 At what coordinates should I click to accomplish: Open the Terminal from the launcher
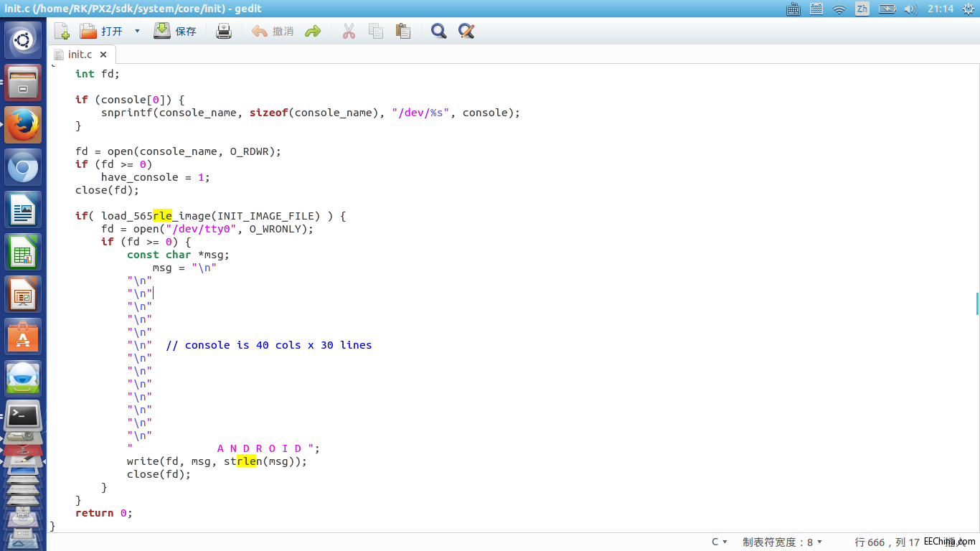point(23,416)
